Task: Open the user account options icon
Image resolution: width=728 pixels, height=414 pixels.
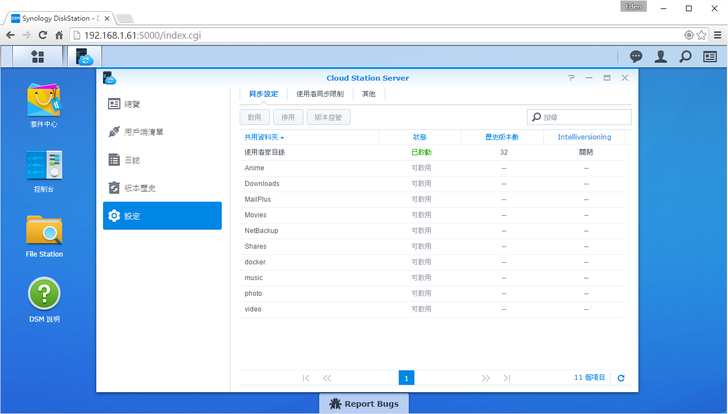Action: coord(660,57)
